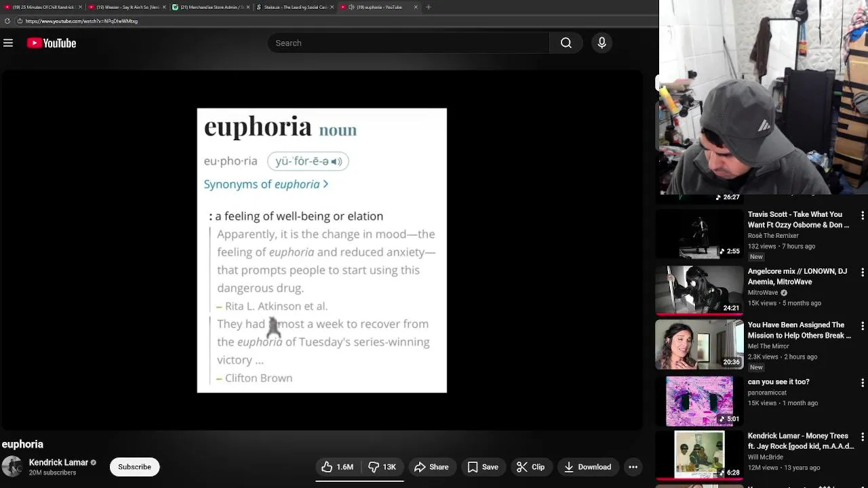
Task: Click the muted audio icon on euphoria tab
Action: coord(352,7)
